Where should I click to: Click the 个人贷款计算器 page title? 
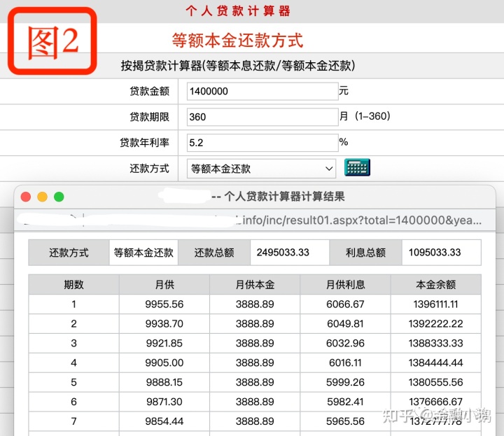click(x=238, y=11)
